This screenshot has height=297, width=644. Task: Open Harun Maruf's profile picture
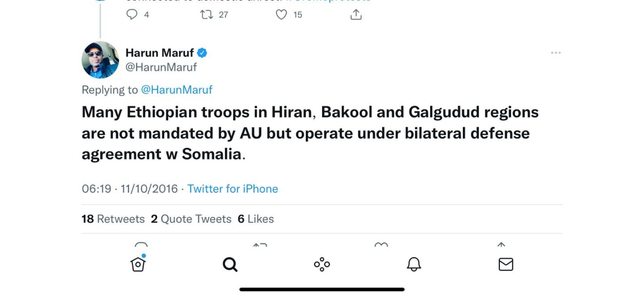point(100,60)
